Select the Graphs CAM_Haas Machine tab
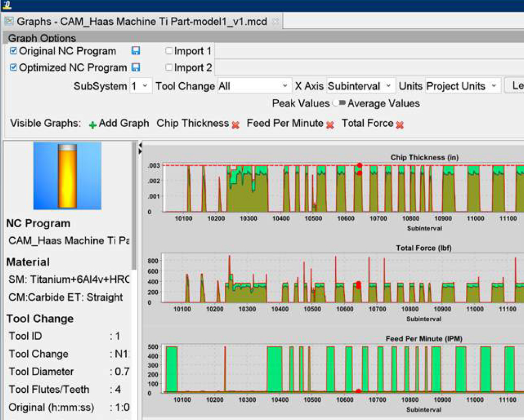 coord(141,21)
